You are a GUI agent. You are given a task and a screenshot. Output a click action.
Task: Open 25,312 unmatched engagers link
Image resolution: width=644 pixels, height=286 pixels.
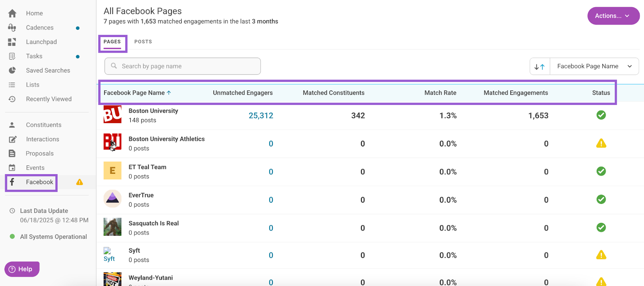point(261,115)
